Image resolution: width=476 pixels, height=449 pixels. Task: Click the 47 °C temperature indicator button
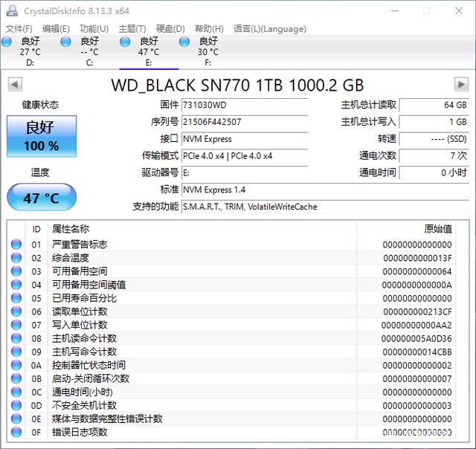(42, 197)
